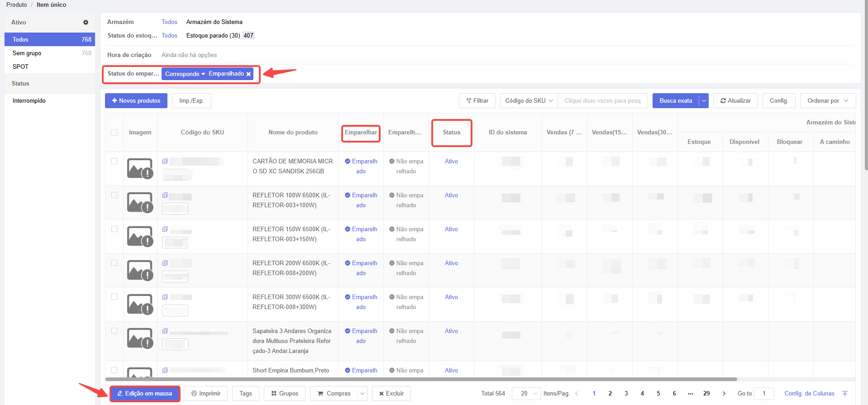
Task: Toggle the select-all checkbox in table header
Action: click(x=114, y=133)
